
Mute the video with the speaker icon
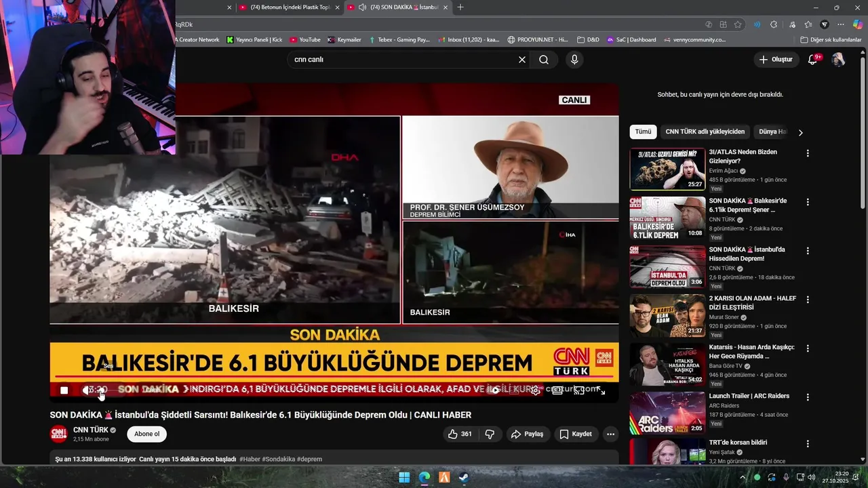87,390
